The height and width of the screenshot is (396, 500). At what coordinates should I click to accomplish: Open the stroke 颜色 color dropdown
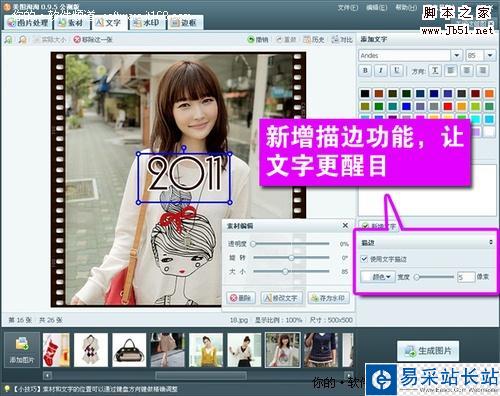click(378, 277)
